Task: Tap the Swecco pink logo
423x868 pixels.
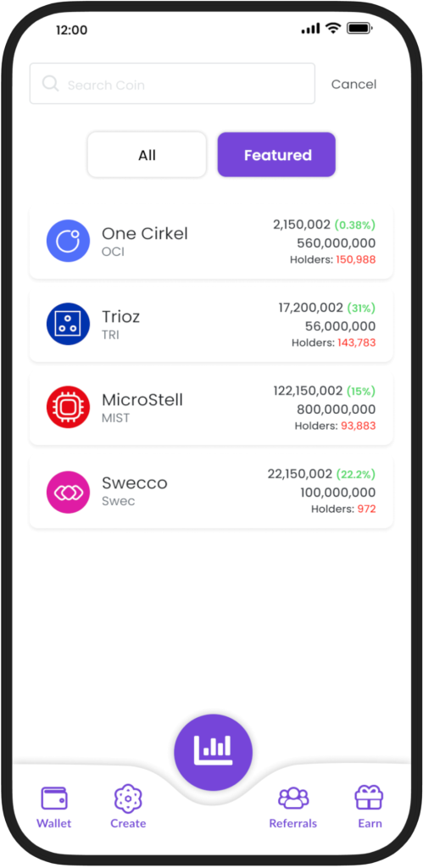Action: click(x=68, y=492)
